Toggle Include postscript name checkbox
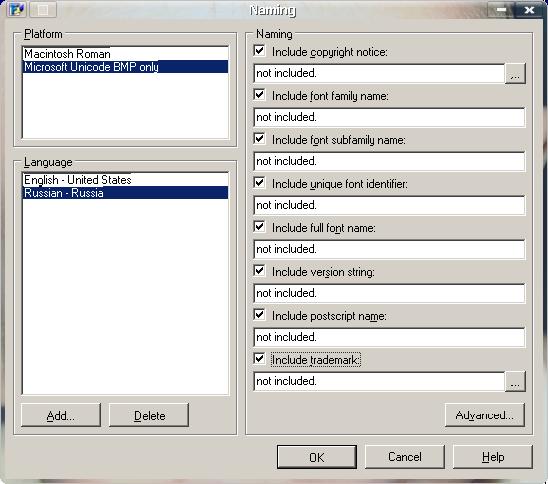 pyautogui.click(x=259, y=315)
